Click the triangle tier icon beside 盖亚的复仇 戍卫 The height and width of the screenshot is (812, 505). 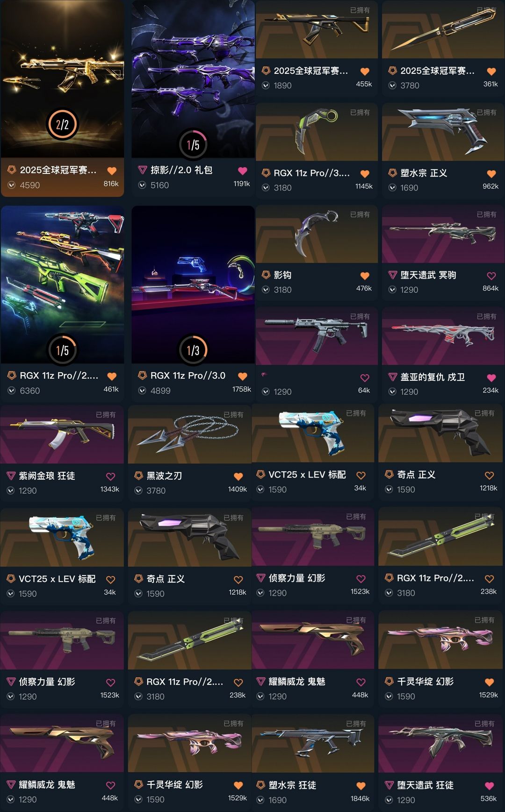pyautogui.click(x=392, y=377)
